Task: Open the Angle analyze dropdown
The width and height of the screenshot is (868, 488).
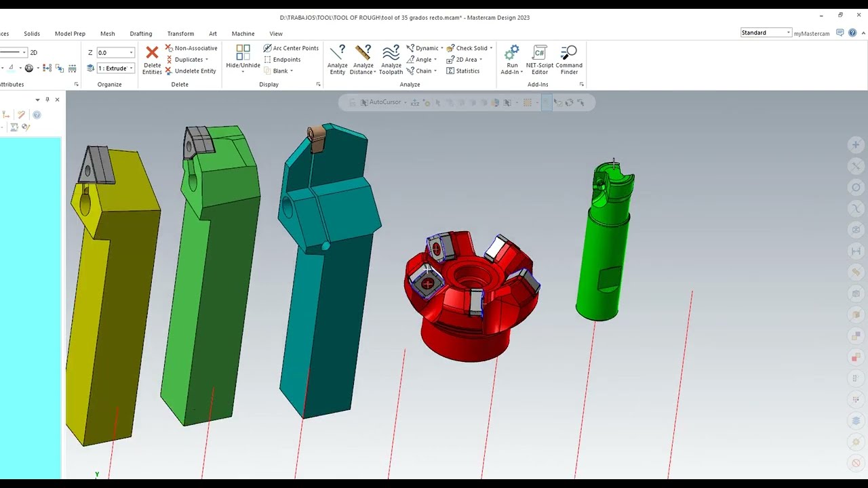Action: 435,60
